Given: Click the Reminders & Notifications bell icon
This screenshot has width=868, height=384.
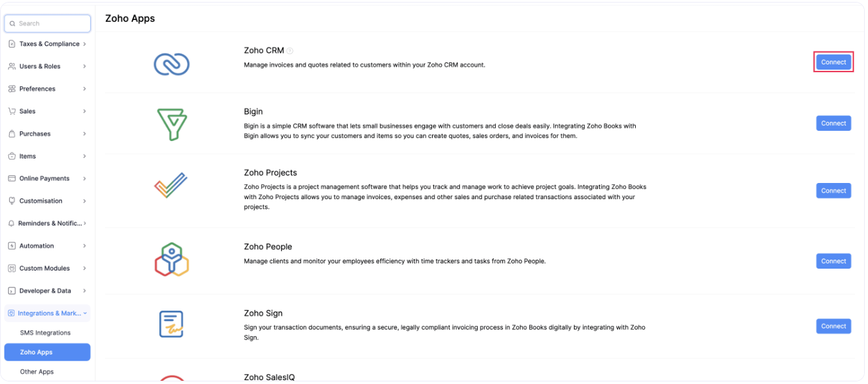Looking at the screenshot, I should pyautogui.click(x=12, y=223).
